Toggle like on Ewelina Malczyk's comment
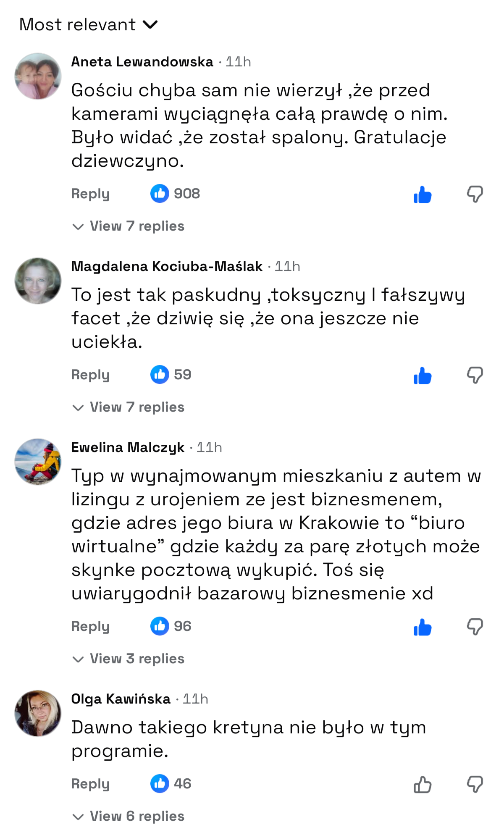504x835 pixels. [422, 627]
